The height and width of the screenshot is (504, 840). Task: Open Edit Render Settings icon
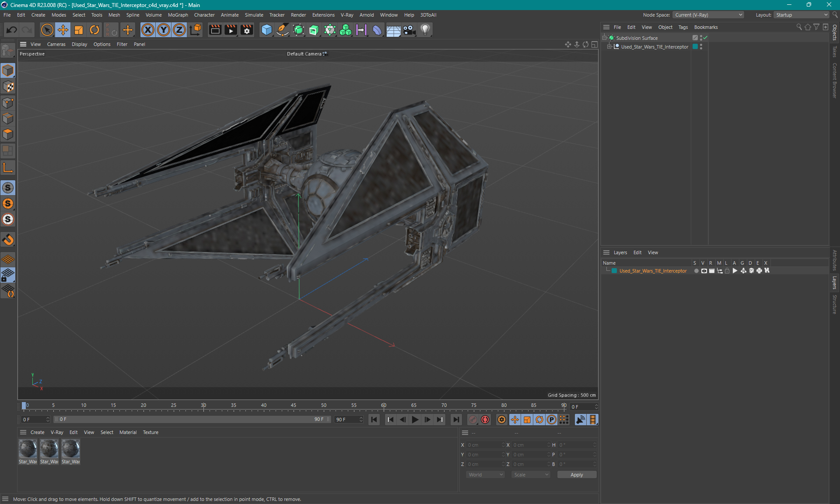247,30
